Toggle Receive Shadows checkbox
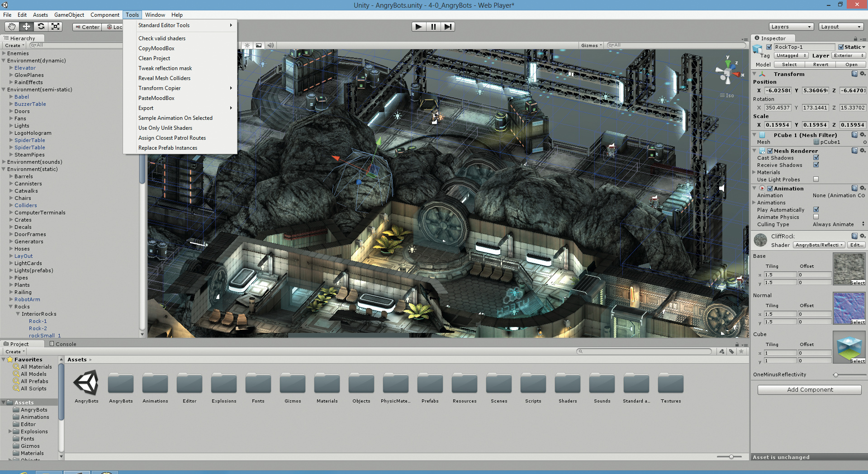Image resolution: width=868 pixels, height=474 pixels. 816,165
